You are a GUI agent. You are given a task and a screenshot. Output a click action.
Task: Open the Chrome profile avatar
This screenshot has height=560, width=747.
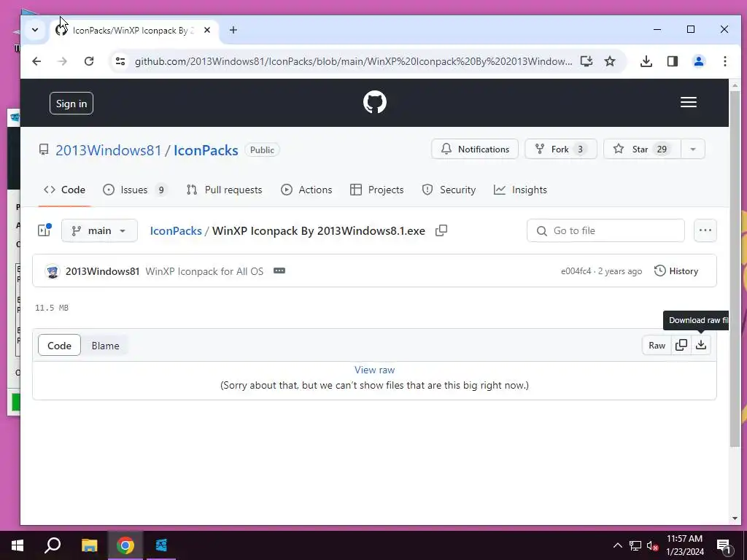tap(698, 61)
